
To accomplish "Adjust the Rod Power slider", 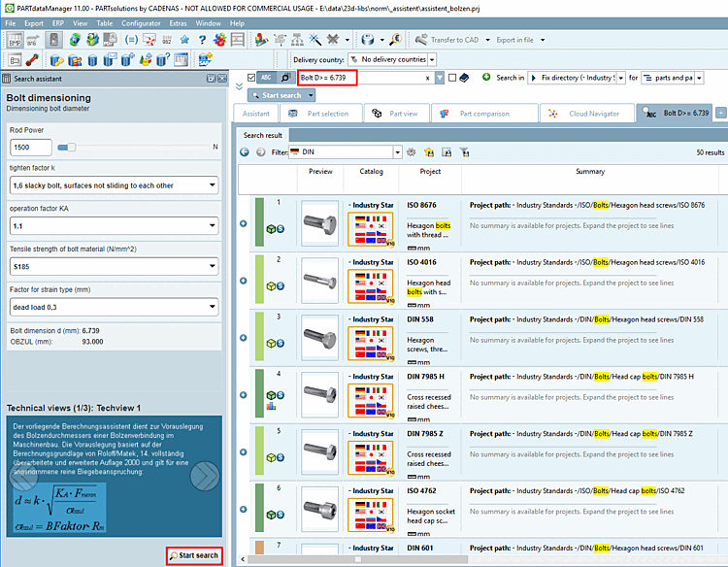I will coord(70,148).
